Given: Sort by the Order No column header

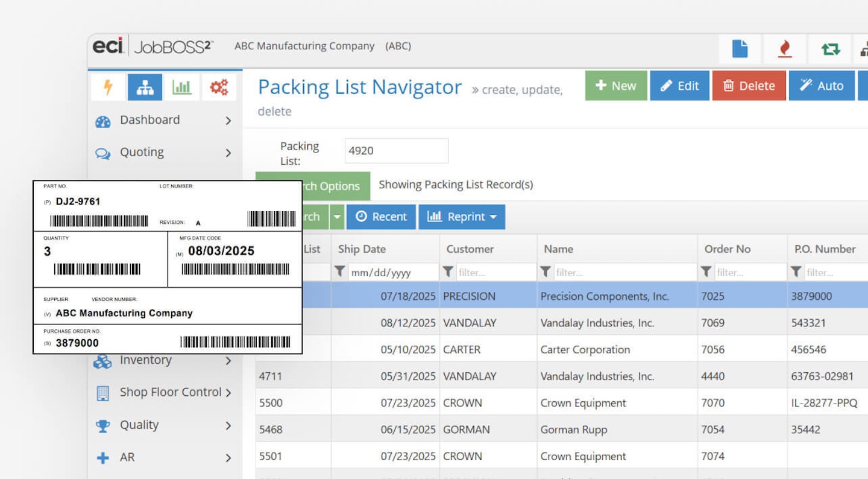Looking at the screenshot, I should click(728, 249).
